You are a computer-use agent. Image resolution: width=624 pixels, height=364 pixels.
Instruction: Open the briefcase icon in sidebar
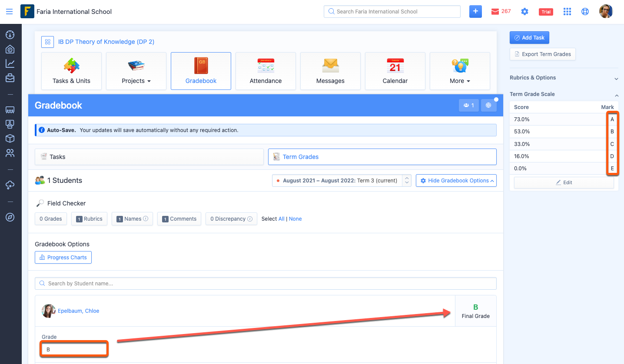(x=10, y=78)
